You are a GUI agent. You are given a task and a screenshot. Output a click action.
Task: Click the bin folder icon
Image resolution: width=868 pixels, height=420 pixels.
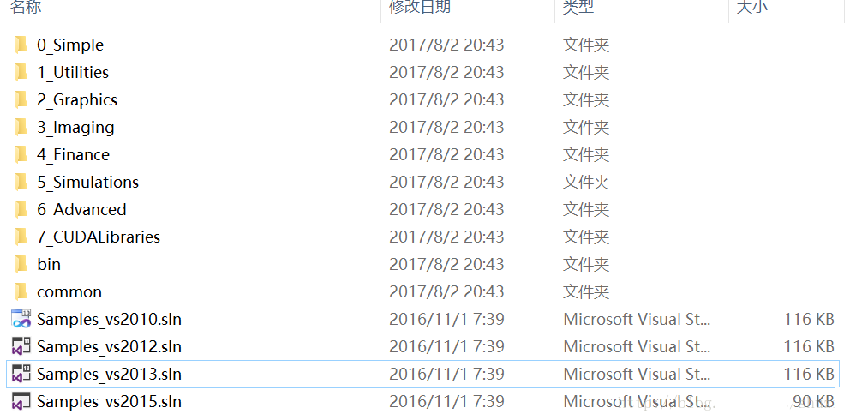[21, 265]
